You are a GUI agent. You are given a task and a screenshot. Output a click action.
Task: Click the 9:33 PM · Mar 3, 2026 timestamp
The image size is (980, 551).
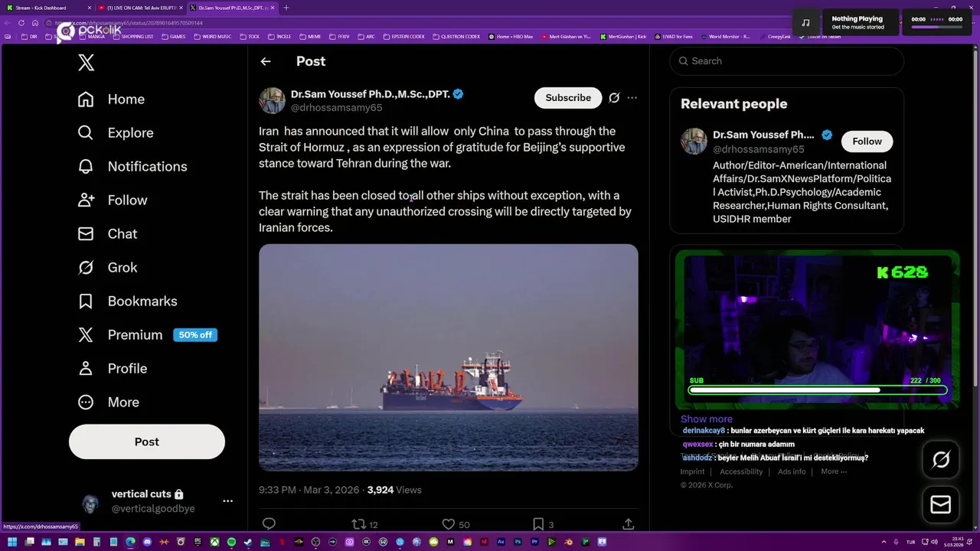click(309, 490)
